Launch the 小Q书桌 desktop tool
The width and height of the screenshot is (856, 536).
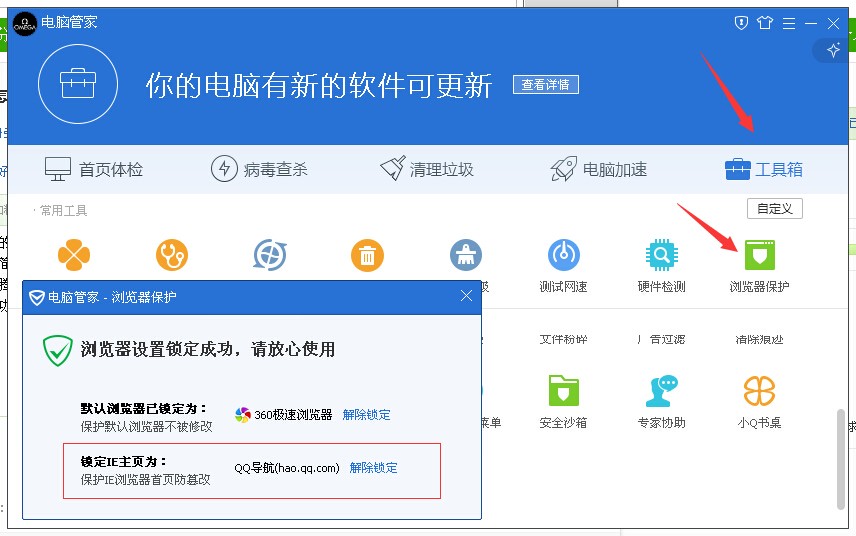759,402
